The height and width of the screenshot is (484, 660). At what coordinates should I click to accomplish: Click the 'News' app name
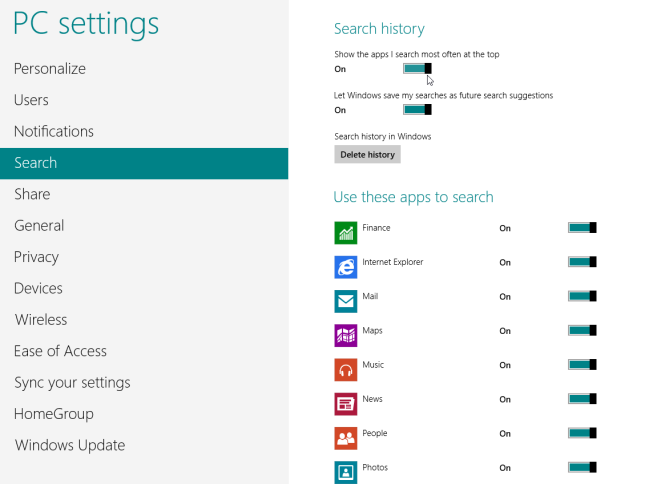tap(373, 399)
